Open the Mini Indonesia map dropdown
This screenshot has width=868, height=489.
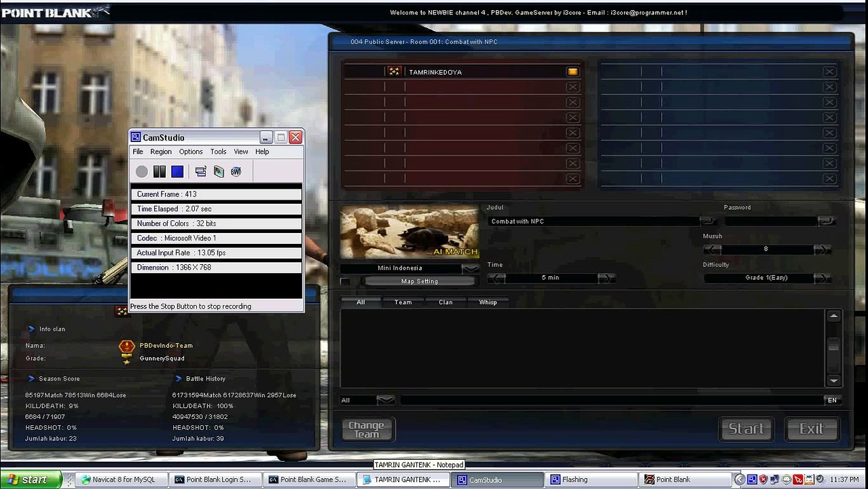coord(470,268)
